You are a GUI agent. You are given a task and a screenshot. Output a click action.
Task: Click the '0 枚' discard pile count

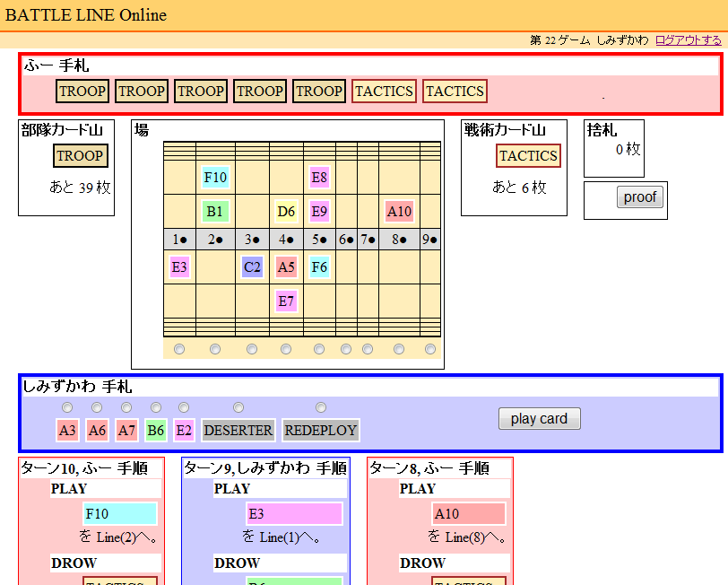(x=628, y=149)
